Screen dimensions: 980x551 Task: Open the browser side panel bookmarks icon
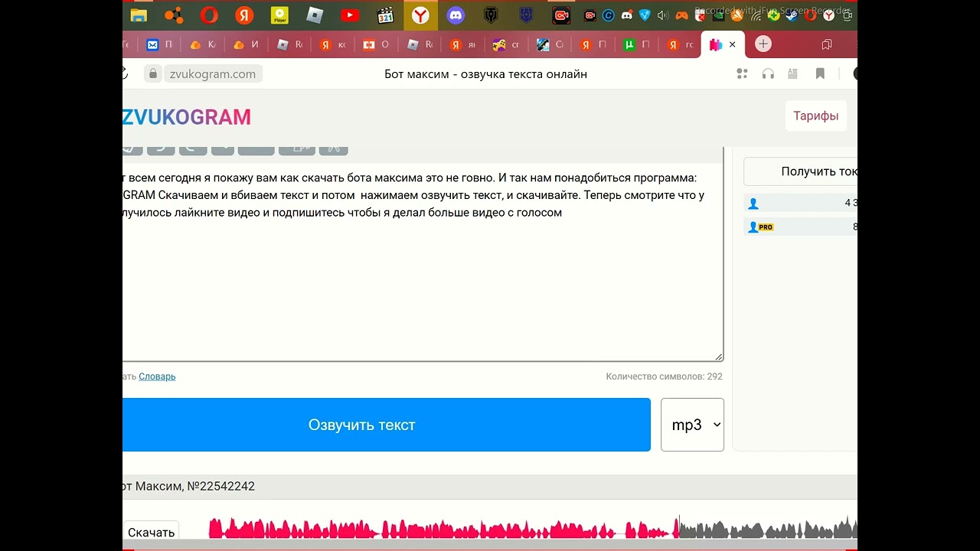(827, 44)
